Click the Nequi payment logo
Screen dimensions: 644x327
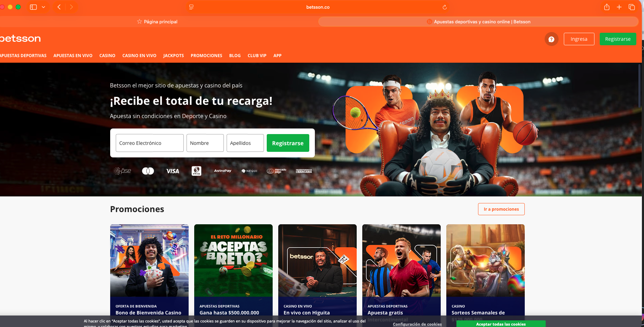249,171
